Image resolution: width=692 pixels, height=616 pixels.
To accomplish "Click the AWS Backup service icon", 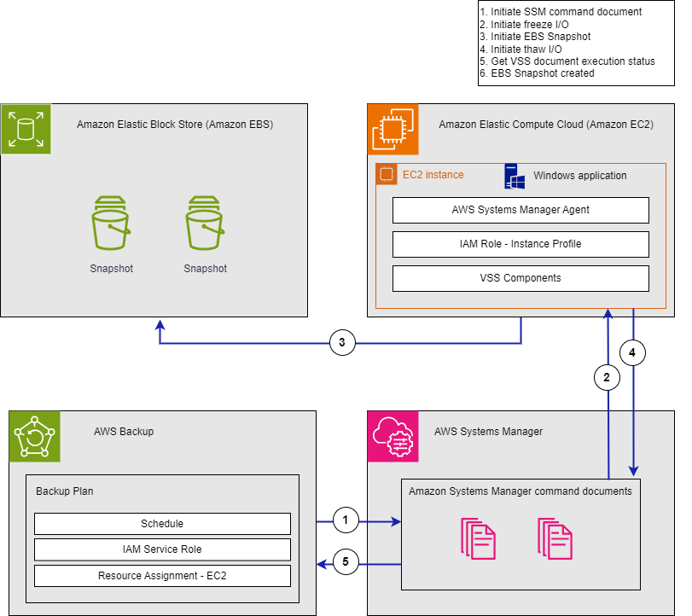I will (34, 437).
